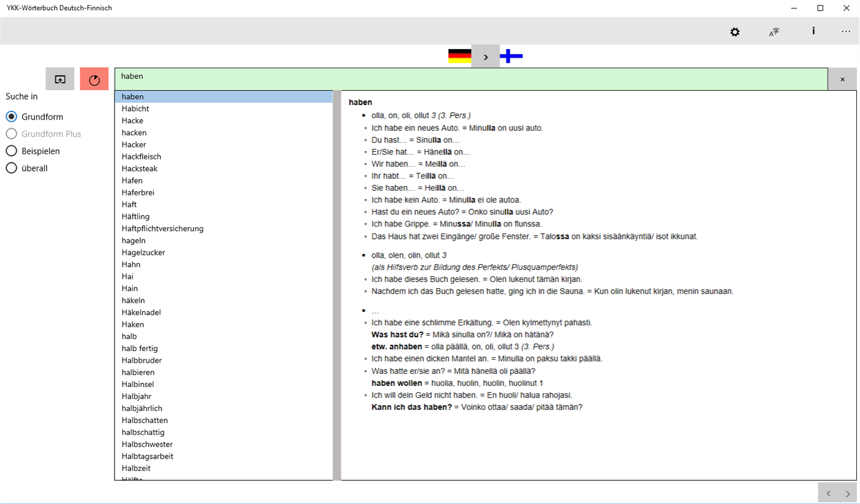Viewport: 860px width, 504px height.
Task: Select Hafen in the word list
Action: point(224,180)
